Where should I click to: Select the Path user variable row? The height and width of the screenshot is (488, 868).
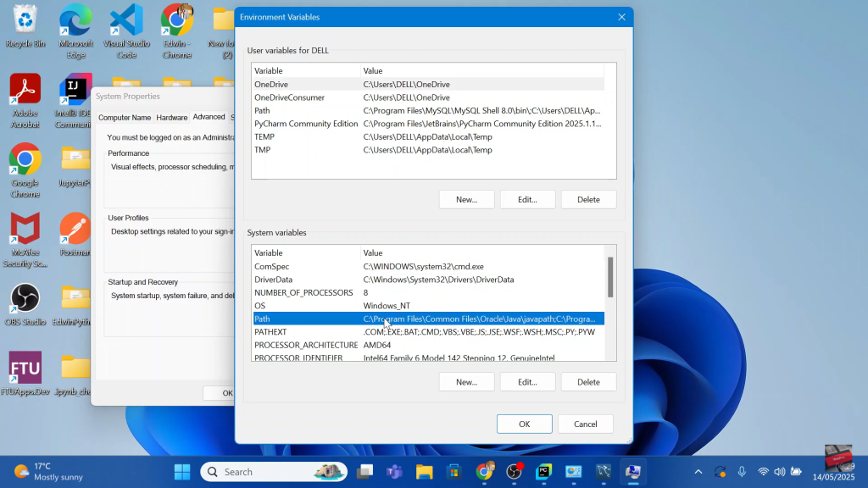coord(428,111)
